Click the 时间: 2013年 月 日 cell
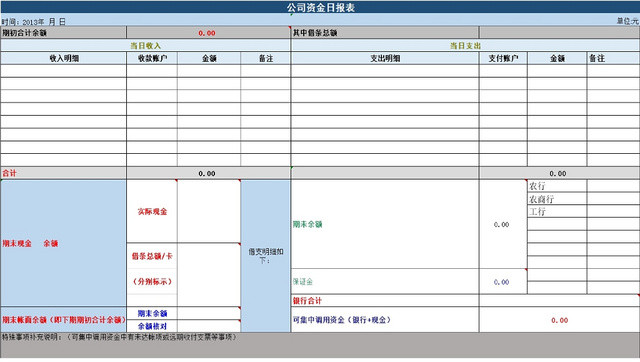The image size is (640, 362). (x=33, y=22)
